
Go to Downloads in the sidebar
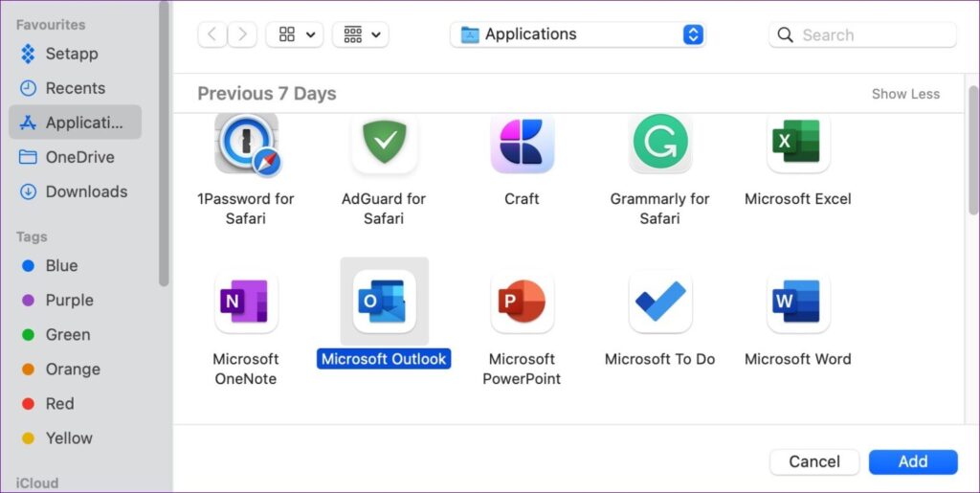click(85, 191)
